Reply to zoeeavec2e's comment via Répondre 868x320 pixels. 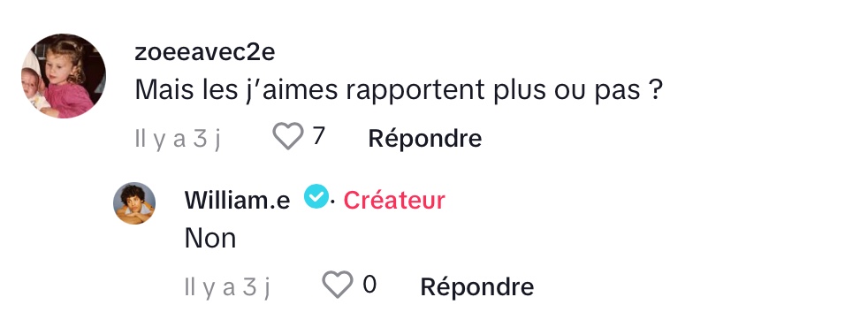[424, 138]
